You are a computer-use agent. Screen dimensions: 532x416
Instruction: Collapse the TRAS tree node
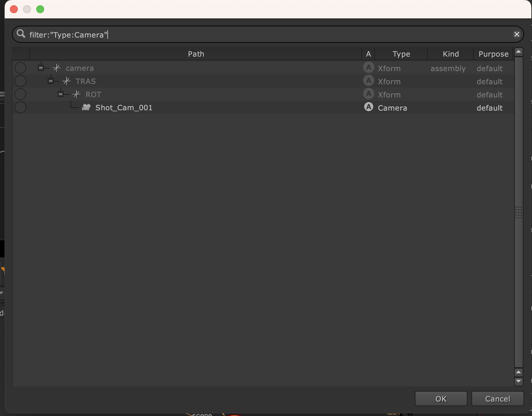tap(51, 81)
